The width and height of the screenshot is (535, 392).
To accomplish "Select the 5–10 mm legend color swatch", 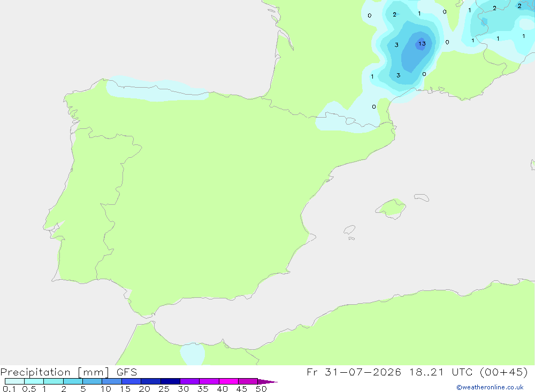I will (x=92, y=381).
